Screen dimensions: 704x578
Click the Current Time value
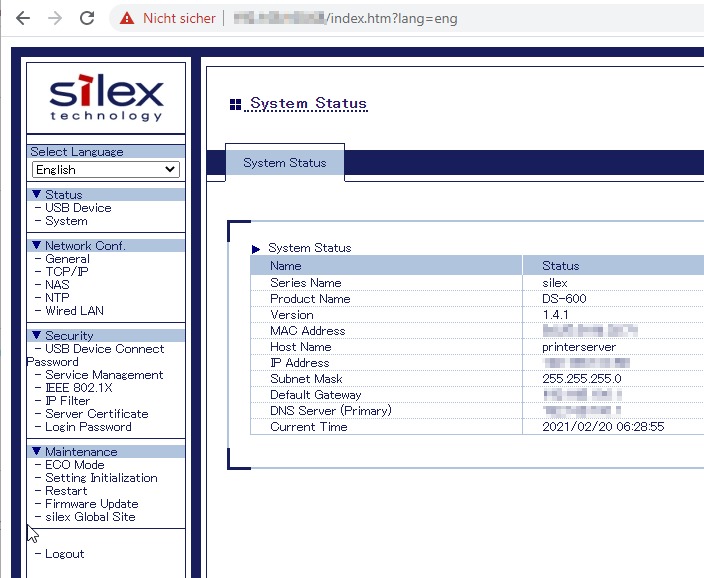(603, 427)
